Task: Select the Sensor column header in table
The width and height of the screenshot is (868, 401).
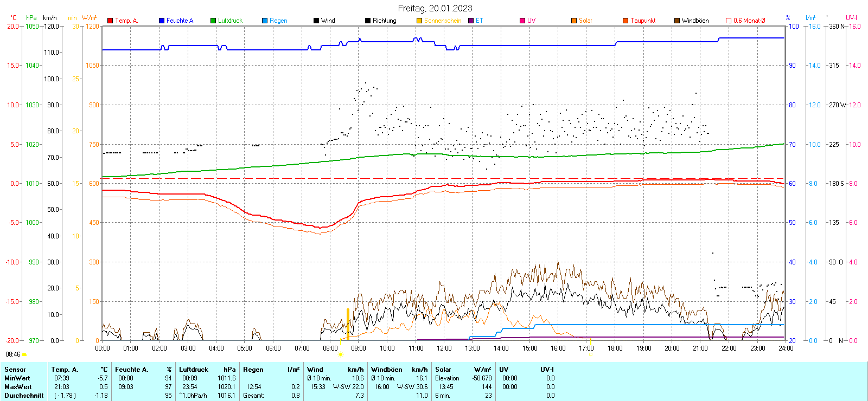Action: click(x=15, y=370)
